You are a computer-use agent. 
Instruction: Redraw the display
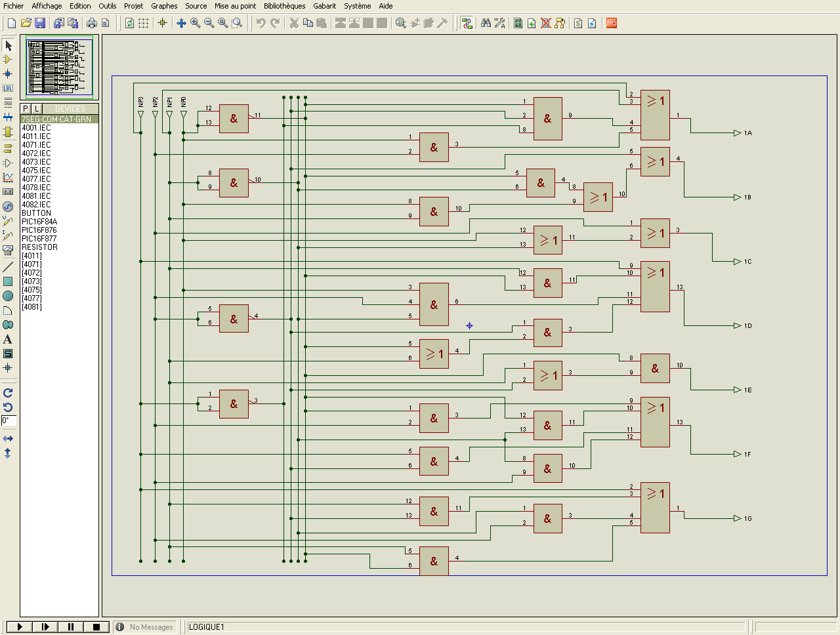tap(130, 23)
